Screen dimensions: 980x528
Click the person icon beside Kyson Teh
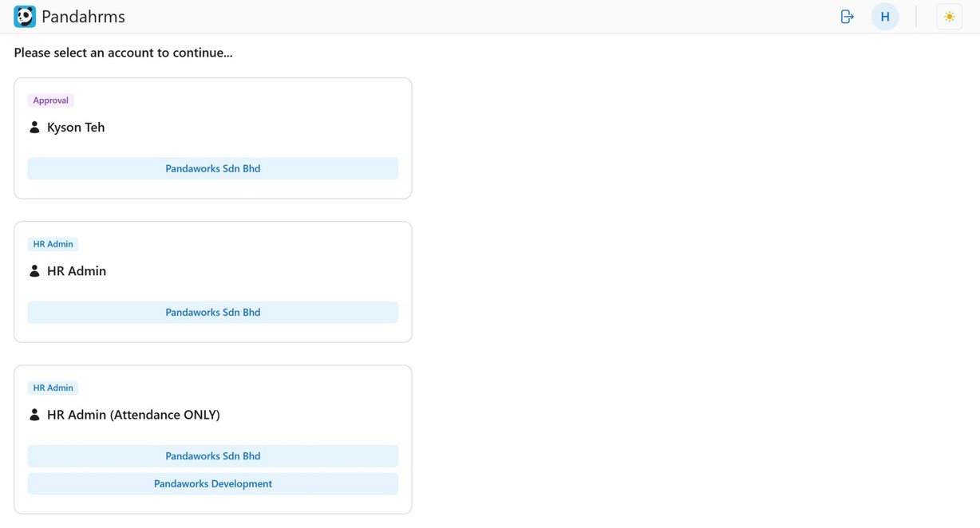point(34,128)
